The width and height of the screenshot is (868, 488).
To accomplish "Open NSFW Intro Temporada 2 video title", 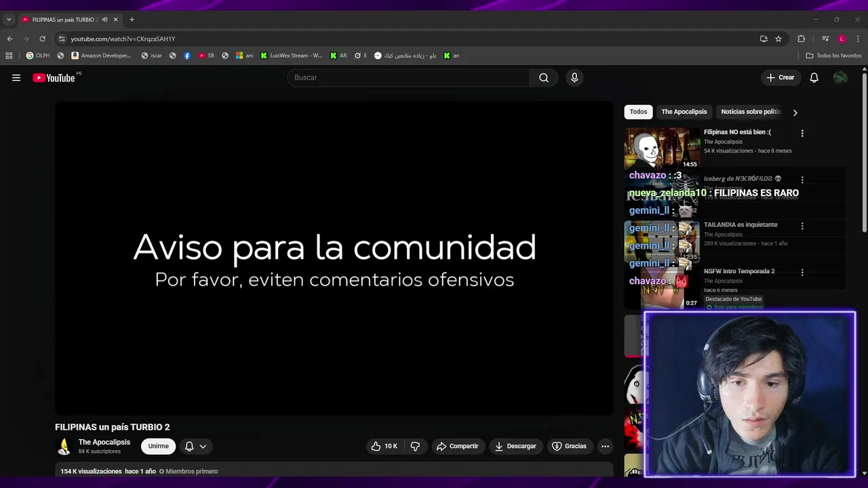I will pyautogui.click(x=739, y=271).
